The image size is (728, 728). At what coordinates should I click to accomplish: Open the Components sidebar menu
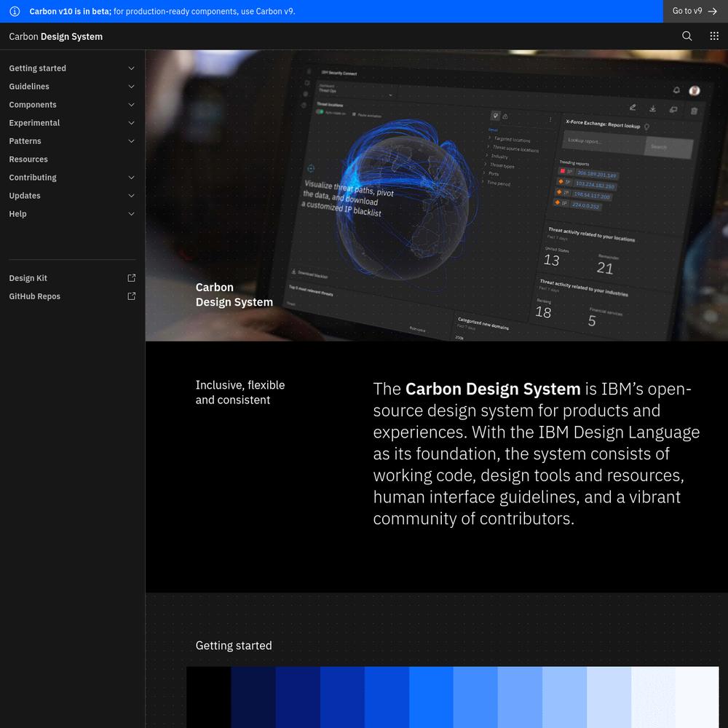72,104
